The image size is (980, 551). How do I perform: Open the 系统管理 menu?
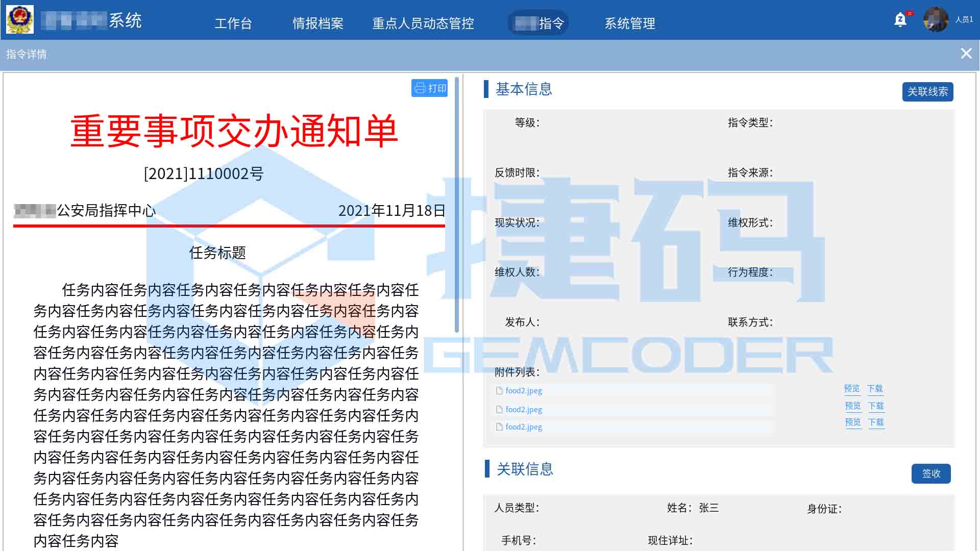(x=630, y=23)
